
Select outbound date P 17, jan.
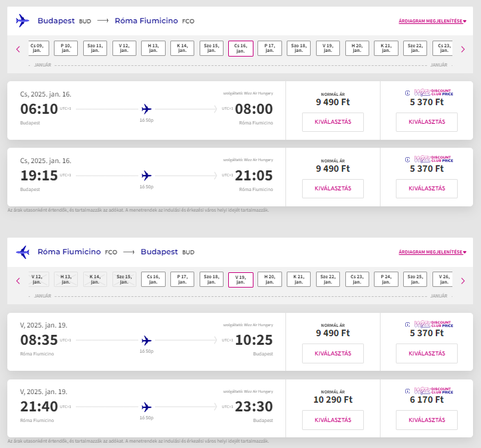(x=269, y=48)
